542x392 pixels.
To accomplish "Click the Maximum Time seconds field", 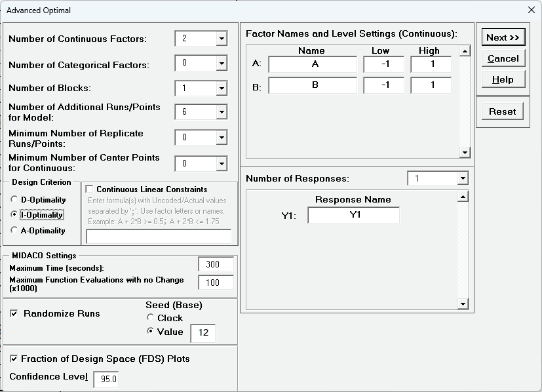I will tap(216, 264).
